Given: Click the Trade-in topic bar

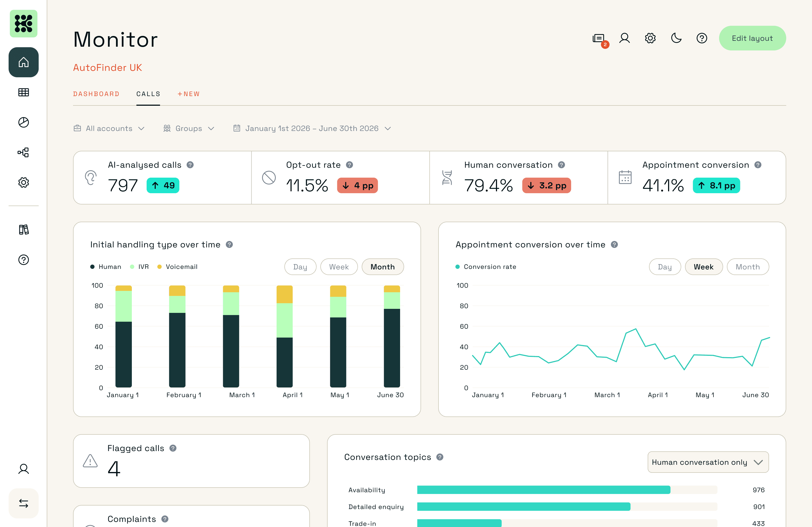Looking at the screenshot, I should (x=459, y=523).
